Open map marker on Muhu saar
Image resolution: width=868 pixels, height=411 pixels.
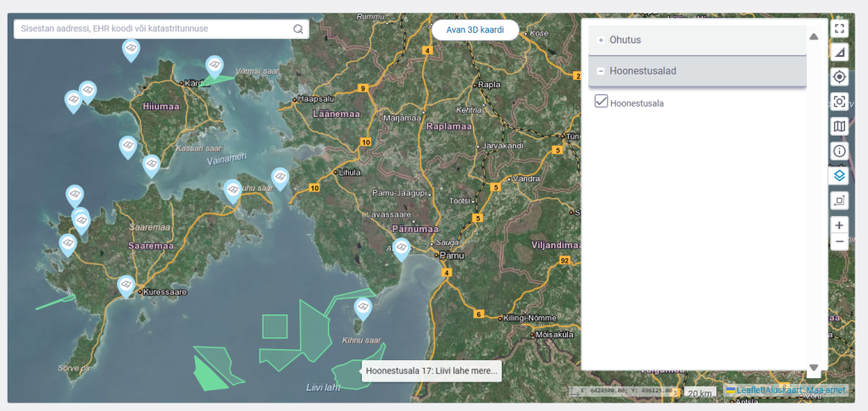pyautogui.click(x=232, y=192)
